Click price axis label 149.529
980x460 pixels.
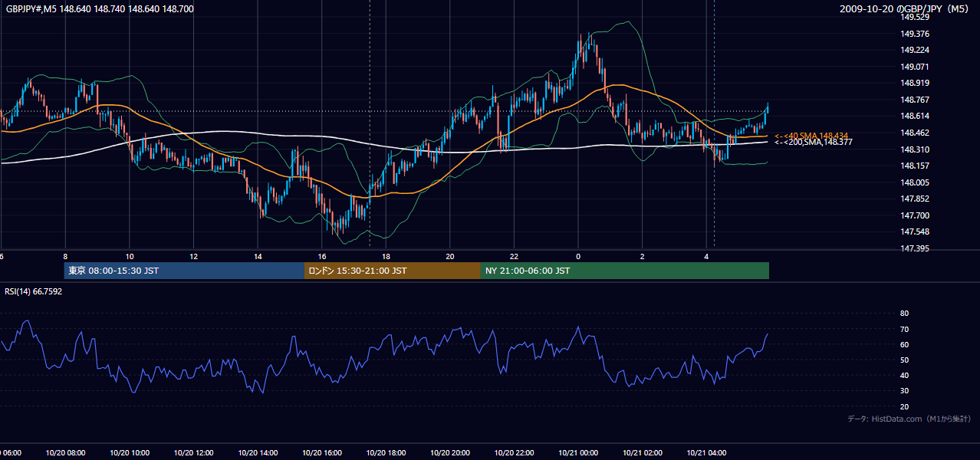(916, 17)
